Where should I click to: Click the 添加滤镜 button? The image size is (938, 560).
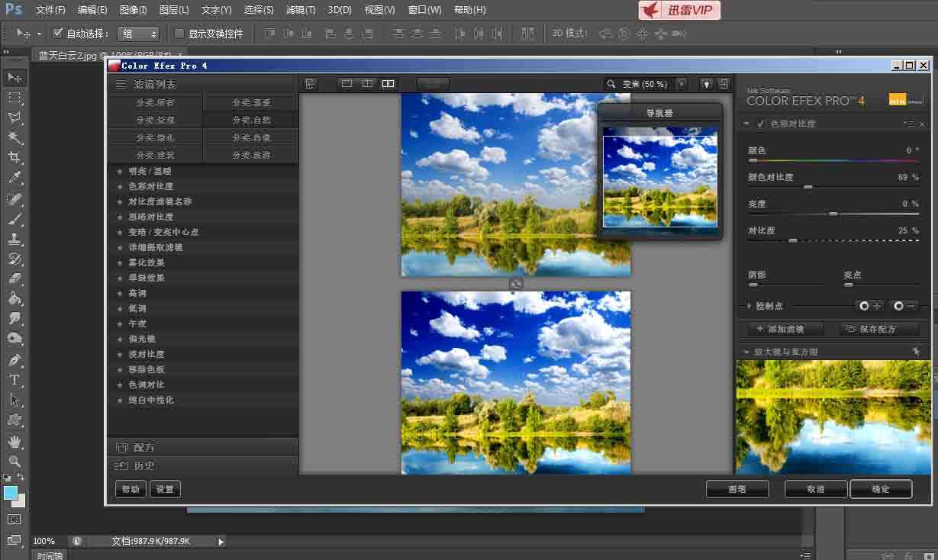pyautogui.click(x=785, y=329)
